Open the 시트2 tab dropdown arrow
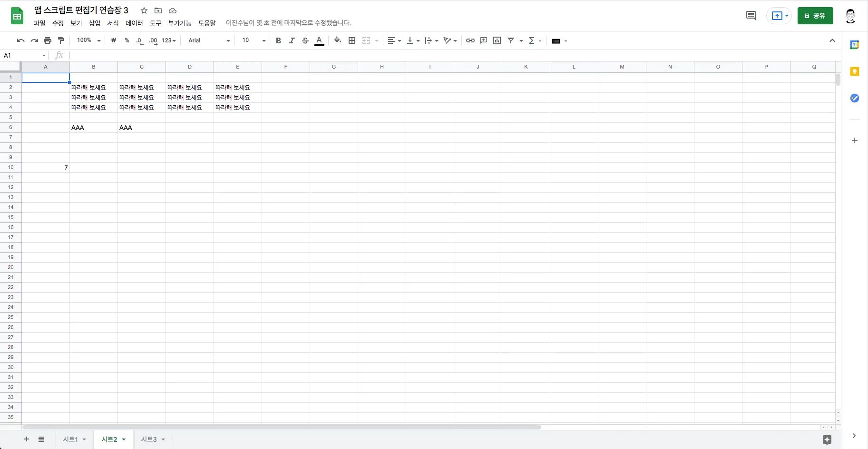 (124, 439)
